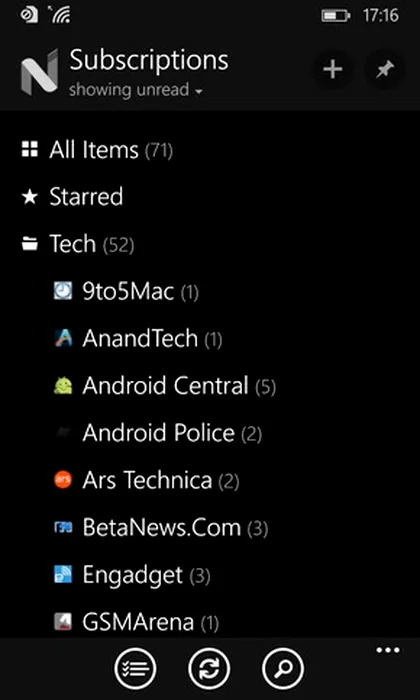Open Starred items
420x700 pixels.
[72, 197]
